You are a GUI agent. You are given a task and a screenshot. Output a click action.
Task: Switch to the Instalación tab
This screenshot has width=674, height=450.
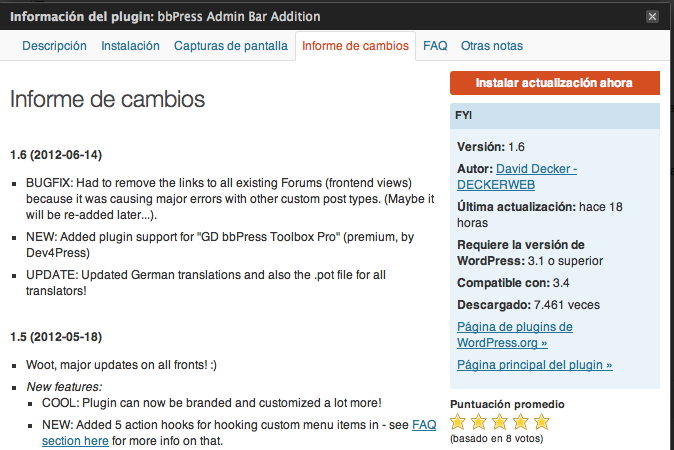130,46
